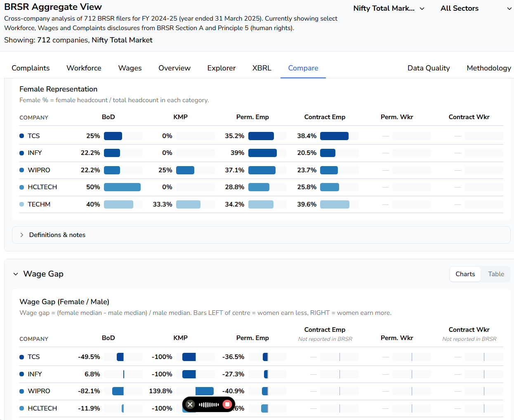This screenshot has height=420, width=514.
Task: Open the Nifty Total Market index dropdown
Action: coord(389,8)
